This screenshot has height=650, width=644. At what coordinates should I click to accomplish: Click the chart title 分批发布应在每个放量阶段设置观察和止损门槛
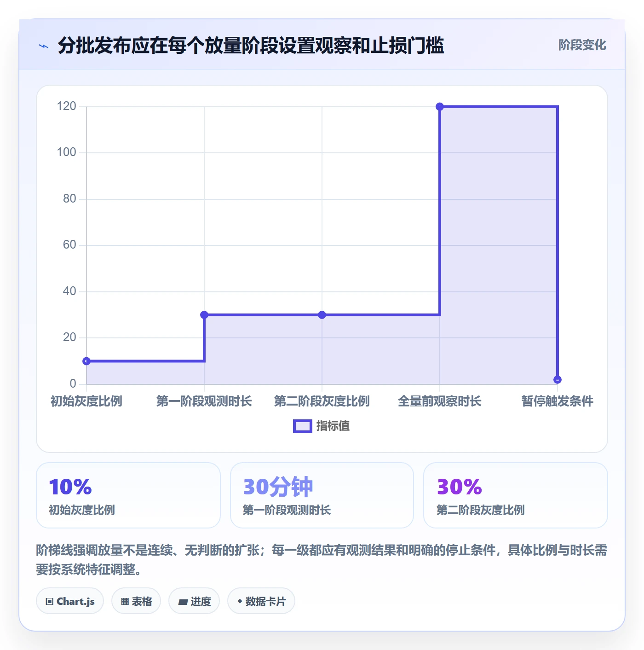point(251,46)
